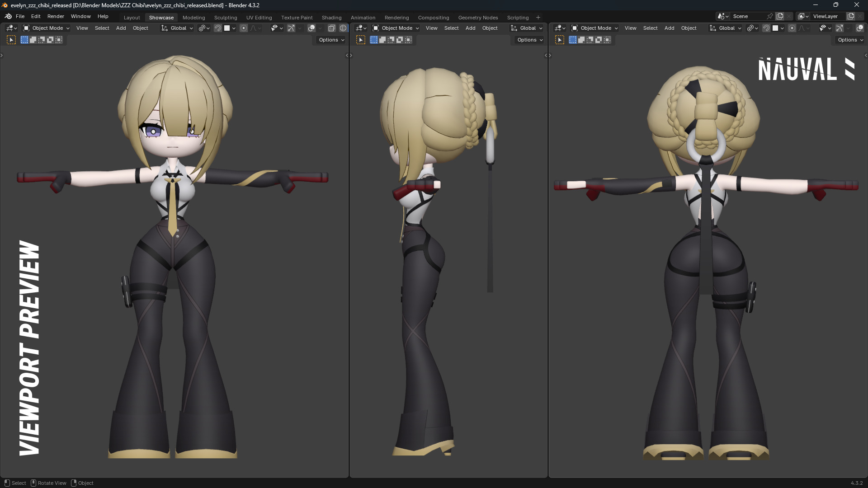Screen dimensions: 868x488
Task: Click the Scene name field
Action: tap(748, 16)
